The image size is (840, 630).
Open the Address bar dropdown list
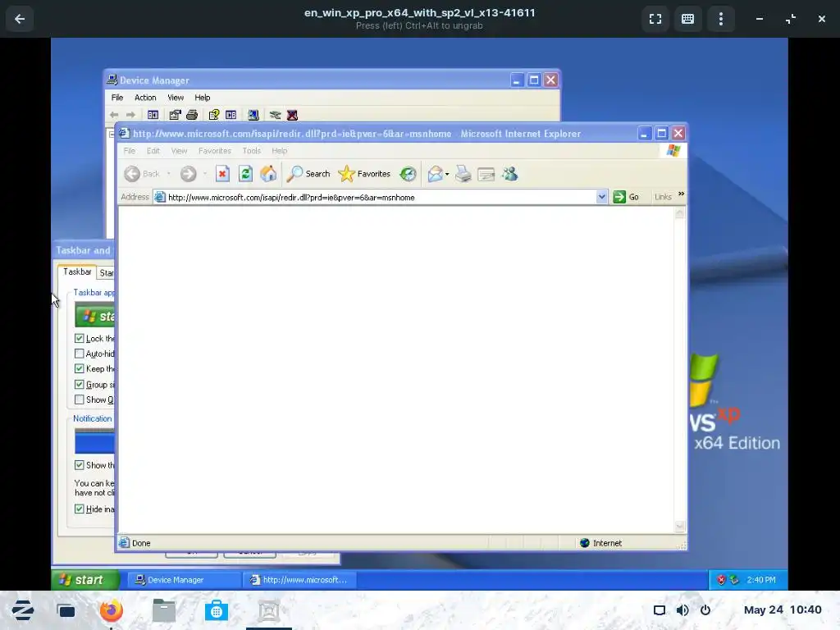tap(601, 197)
